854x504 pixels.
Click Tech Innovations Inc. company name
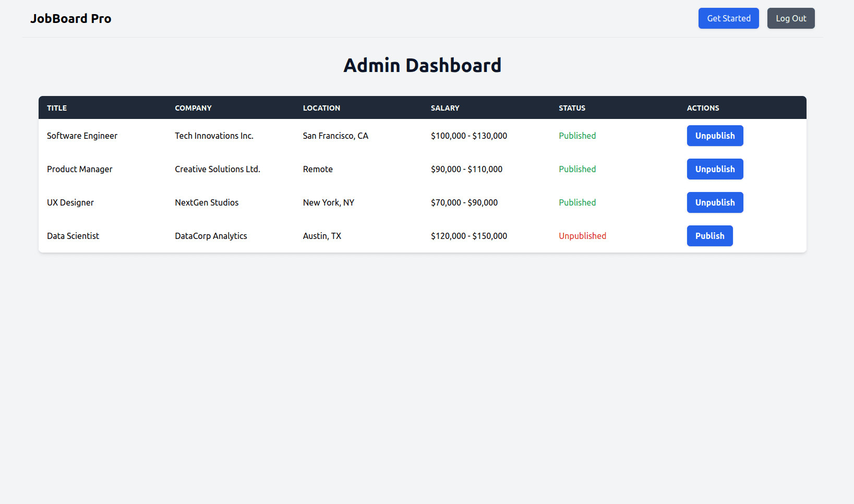click(214, 136)
